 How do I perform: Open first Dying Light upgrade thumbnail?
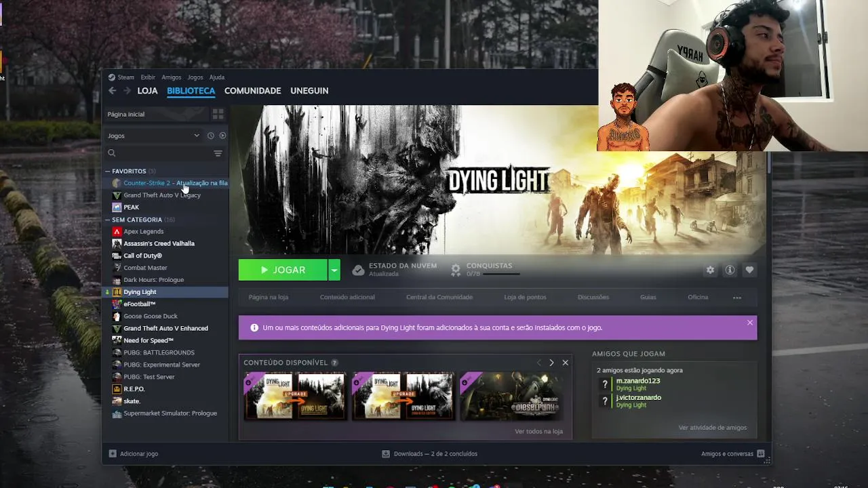pyautogui.click(x=295, y=396)
